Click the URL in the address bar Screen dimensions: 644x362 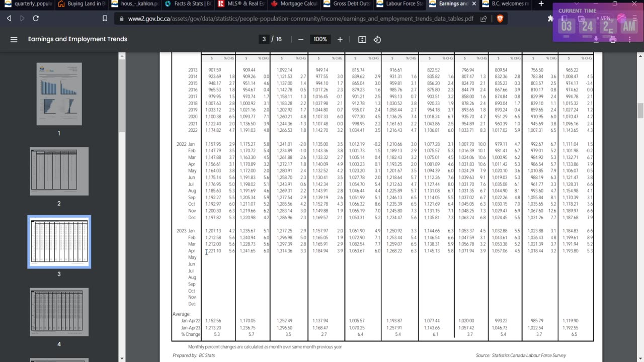(300, 19)
